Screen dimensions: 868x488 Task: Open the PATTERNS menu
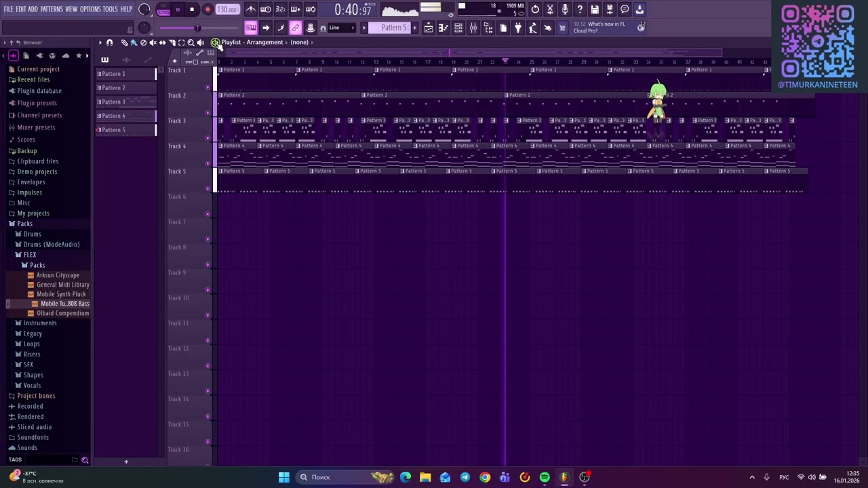coord(52,9)
